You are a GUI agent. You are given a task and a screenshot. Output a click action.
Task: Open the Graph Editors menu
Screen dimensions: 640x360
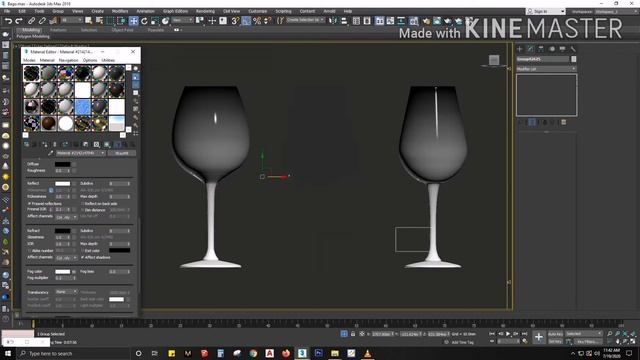pyautogui.click(x=176, y=11)
